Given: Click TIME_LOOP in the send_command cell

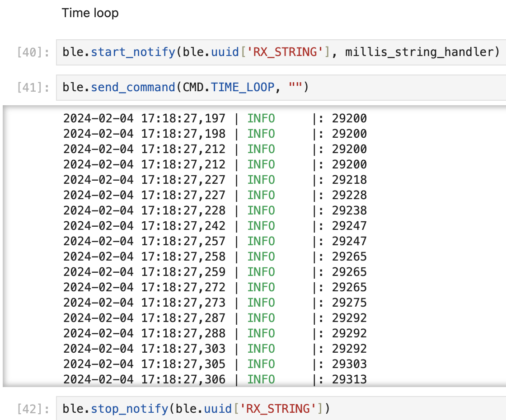Looking at the screenshot, I should pyautogui.click(x=242, y=87).
